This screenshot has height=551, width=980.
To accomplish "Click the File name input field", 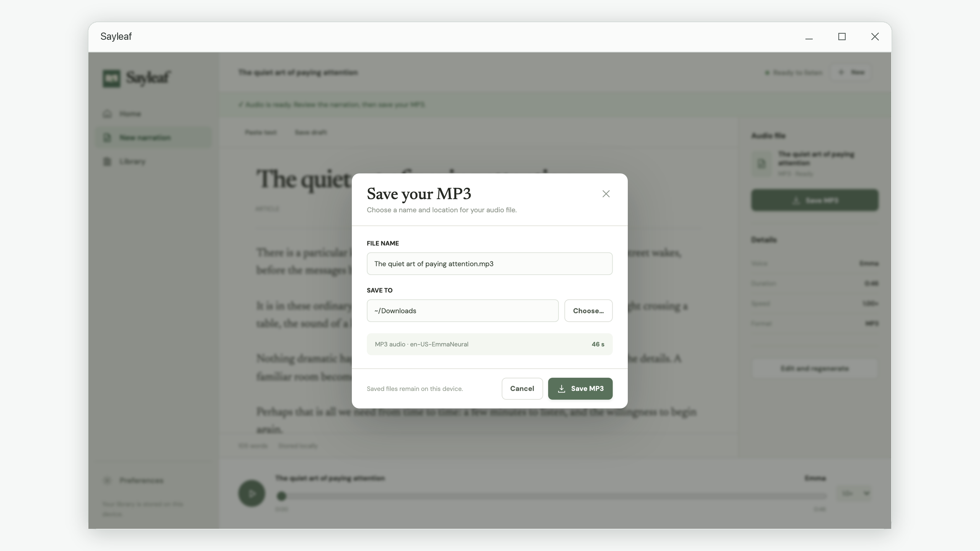I will coord(489,264).
